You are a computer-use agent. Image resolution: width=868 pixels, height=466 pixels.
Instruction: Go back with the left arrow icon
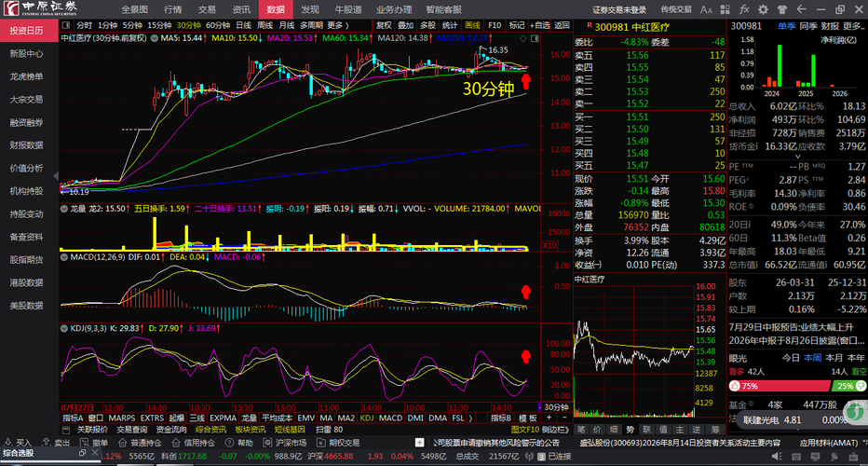click(x=801, y=9)
